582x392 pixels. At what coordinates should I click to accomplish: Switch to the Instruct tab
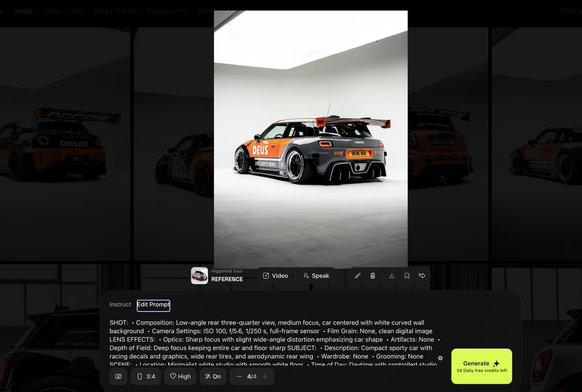[120, 304]
